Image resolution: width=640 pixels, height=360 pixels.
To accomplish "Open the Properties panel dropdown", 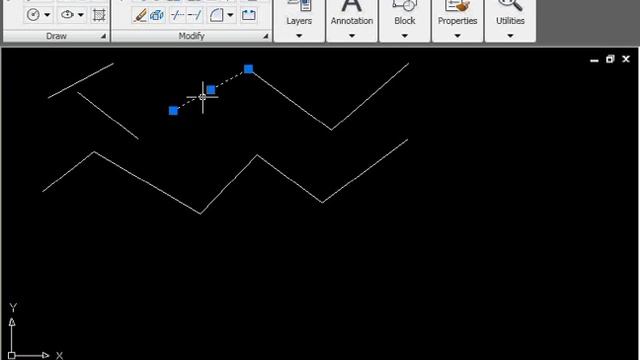I will click(x=457, y=36).
